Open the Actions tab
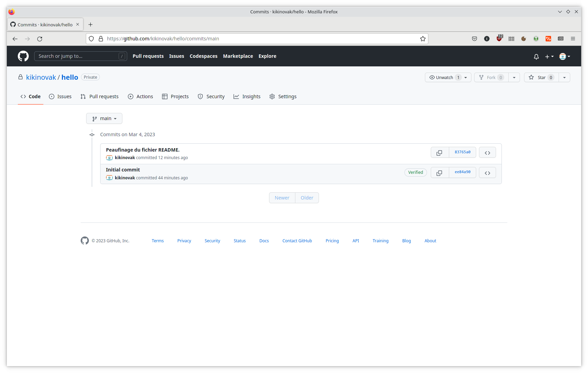This screenshot has height=373, width=588. pyautogui.click(x=141, y=97)
